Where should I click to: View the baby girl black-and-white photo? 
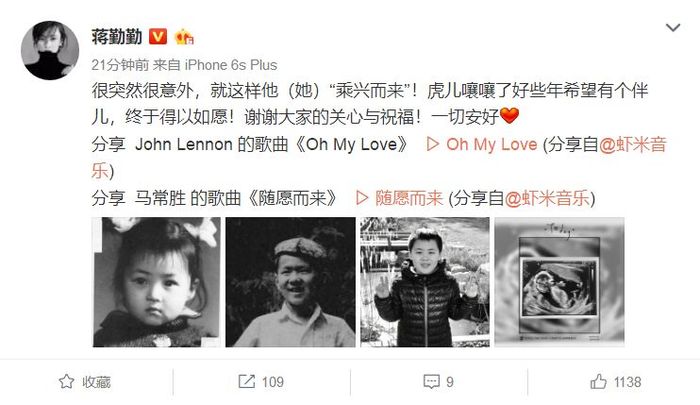pos(156,282)
